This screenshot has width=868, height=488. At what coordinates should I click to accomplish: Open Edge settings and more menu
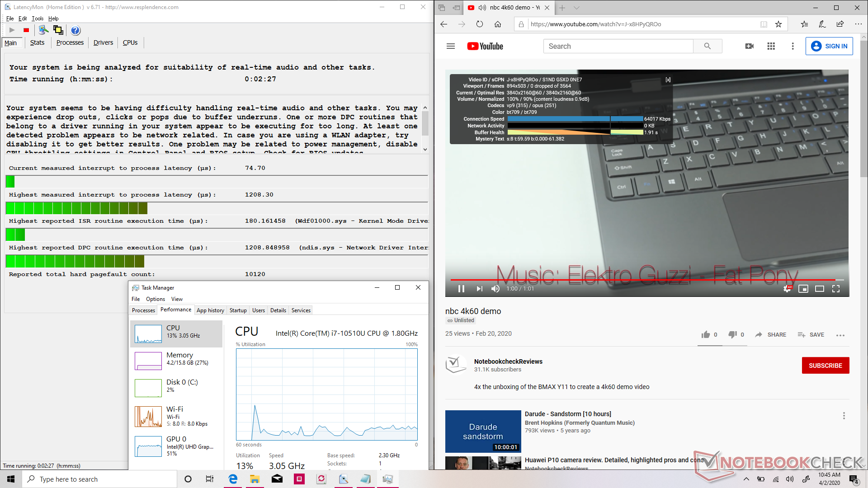coord(858,24)
